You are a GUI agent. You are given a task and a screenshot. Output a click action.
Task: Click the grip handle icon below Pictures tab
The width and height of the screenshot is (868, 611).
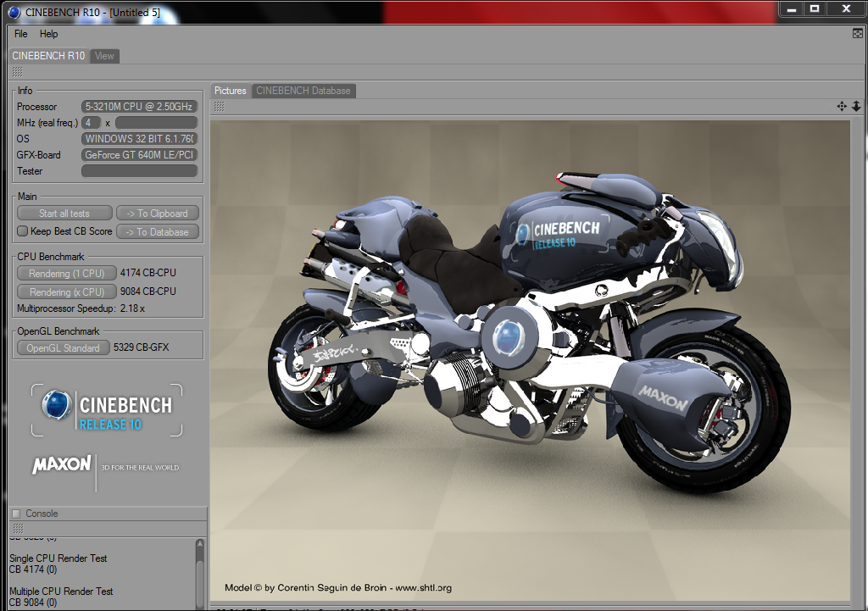(220, 106)
